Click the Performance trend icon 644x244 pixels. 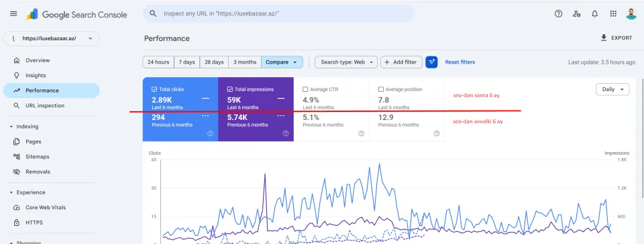pyautogui.click(x=16, y=90)
